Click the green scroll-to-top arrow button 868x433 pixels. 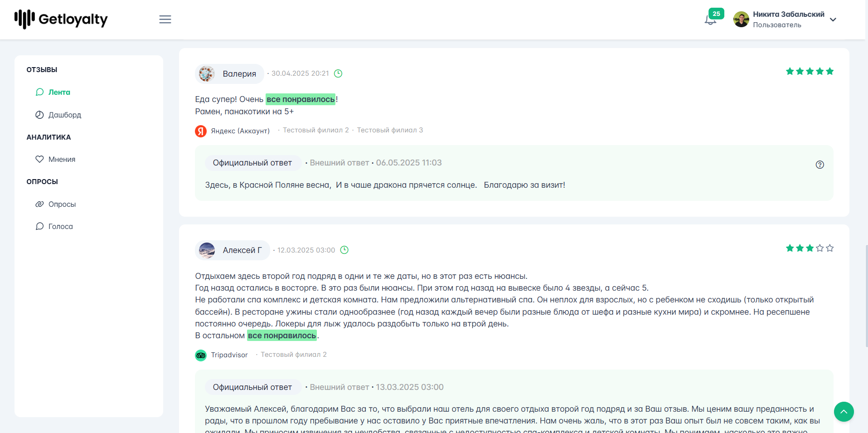coord(844,412)
